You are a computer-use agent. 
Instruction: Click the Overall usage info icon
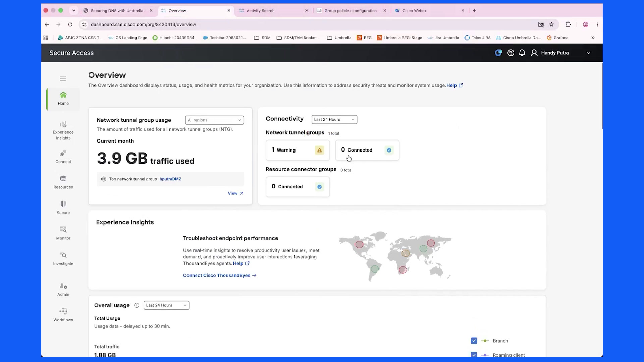[x=137, y=305]
